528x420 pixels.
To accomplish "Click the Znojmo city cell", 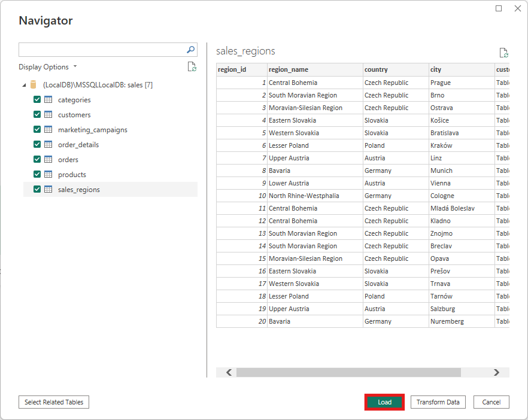I will [462, 233].
